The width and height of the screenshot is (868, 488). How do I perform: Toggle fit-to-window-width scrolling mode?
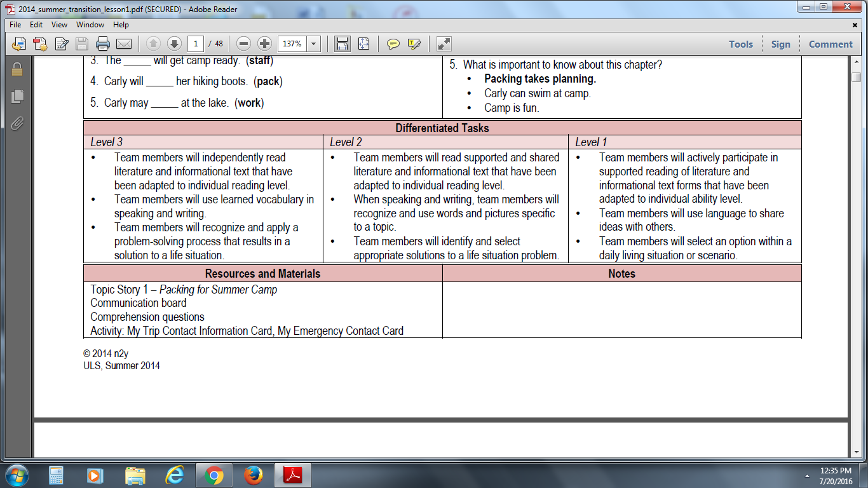pyautogui.click(x=342, y=44)
